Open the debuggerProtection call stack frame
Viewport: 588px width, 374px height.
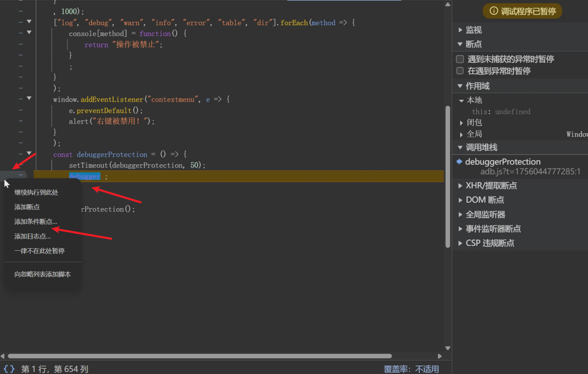(502, 162)
